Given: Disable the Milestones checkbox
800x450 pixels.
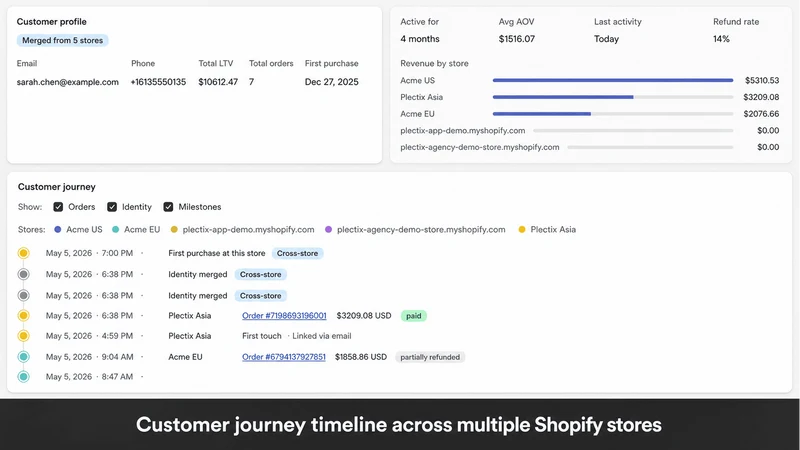Looking at the screenshot, I should coord(168,207).
